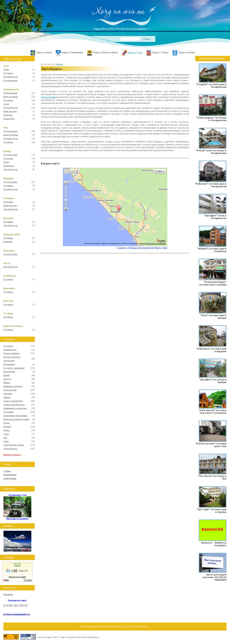230x644 pixels.
Task: Click the red Vardane map marker
Action: pos(118,208)
